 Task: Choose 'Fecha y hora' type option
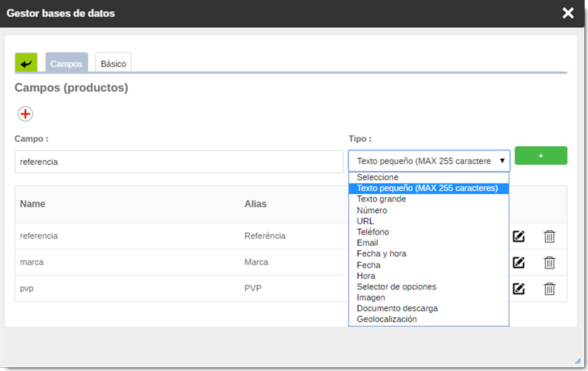(x=381, y=253)
